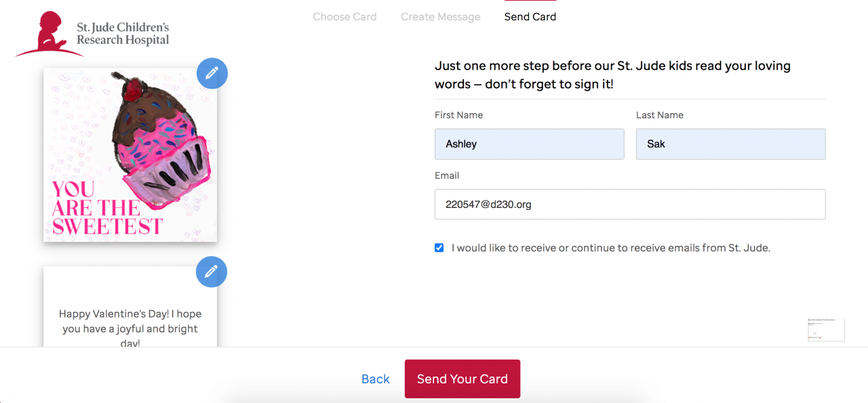Focus the Last Name field containing Sak
Image resolution: width=868 pixels, height=403 pixels.
point(730,144)
